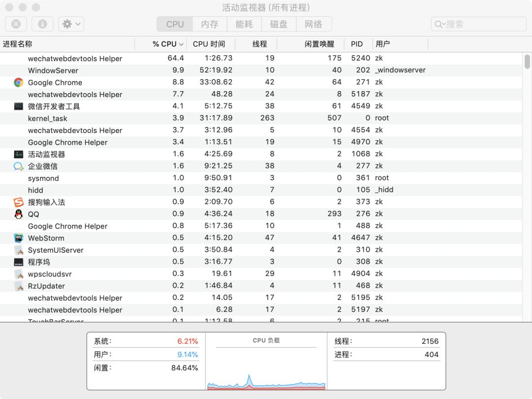Viewport: 532px width, 399px height.
Task: Click the 闲置 84.64% value
Action: tap(185, 368)
